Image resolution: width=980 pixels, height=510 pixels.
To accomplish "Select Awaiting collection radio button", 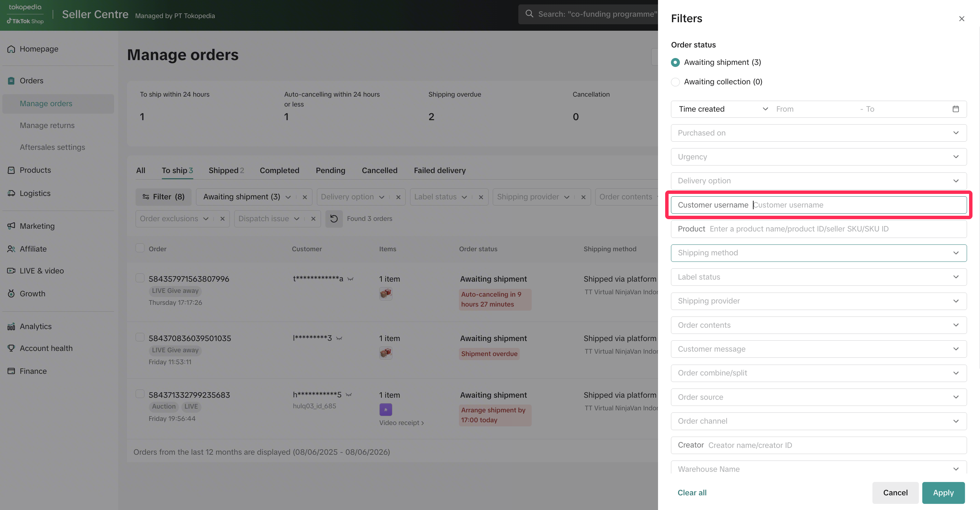I will [x=675, y=82].
